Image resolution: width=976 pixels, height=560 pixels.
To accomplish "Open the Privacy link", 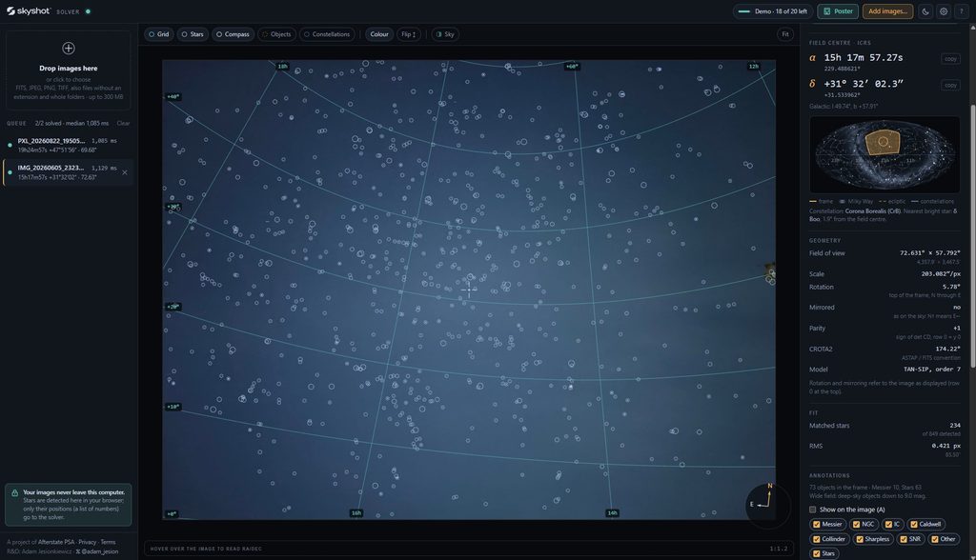I will [x=87, y=542].
